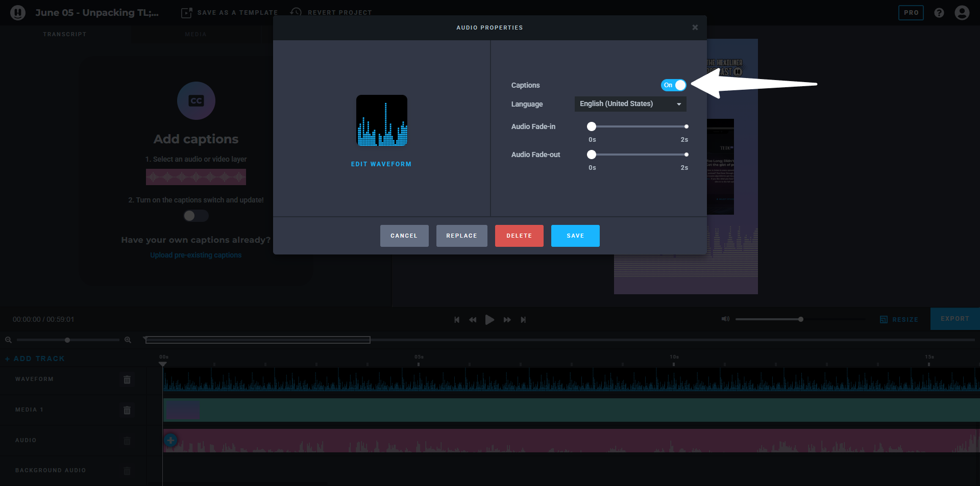Delete the Media 1 track
The width and height of the screenshot is (980, 486).
tap(127, 410)
